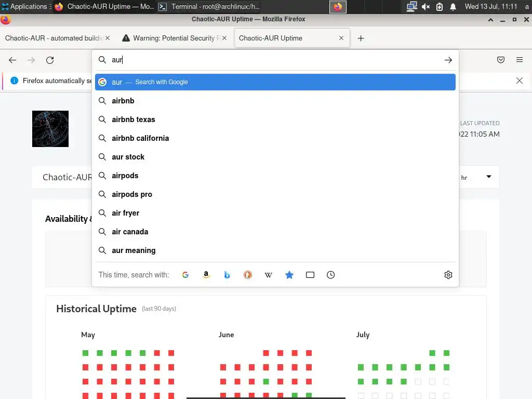Viewport: 532px width, 399px height.
Task: Open the Firefox hamburger menu
Action: point(520,60)
